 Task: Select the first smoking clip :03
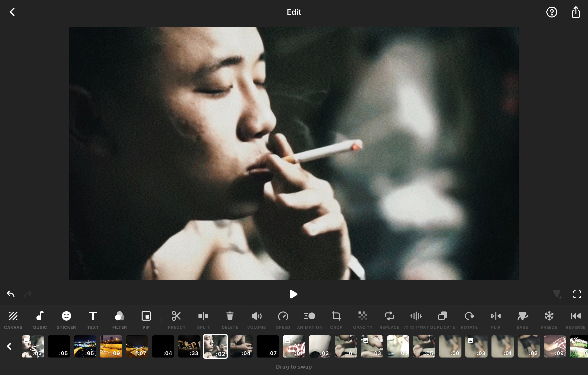pyautogui.click(x=33, y=346)
